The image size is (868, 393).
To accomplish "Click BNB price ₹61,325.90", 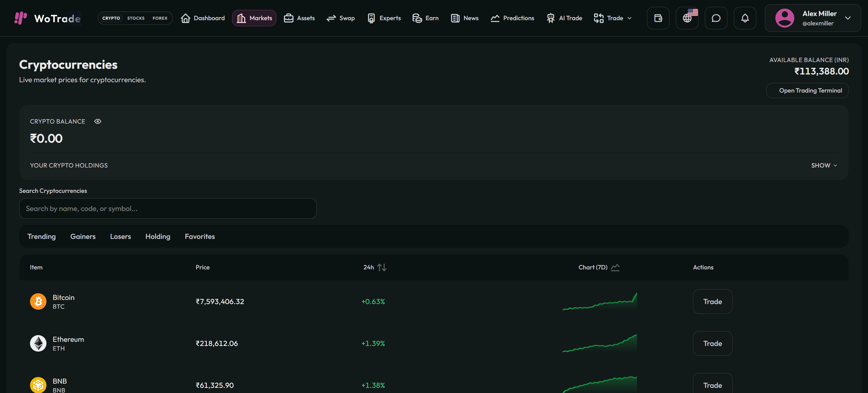I will tap(215, 385).
